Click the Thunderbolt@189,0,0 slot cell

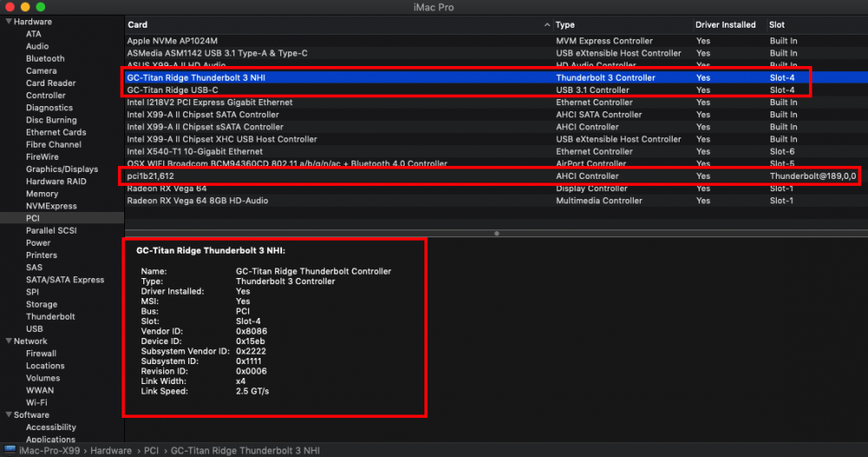812,176
